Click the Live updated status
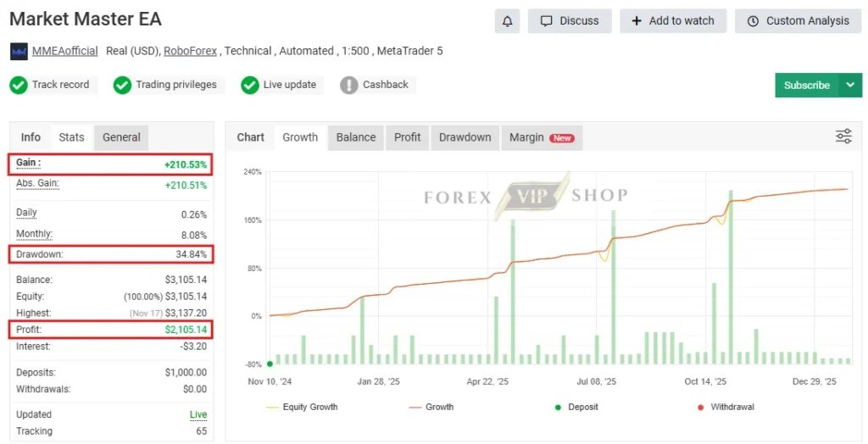Image resolution: width=868 pixels, height=444 pixels. [x=198, y=414]
